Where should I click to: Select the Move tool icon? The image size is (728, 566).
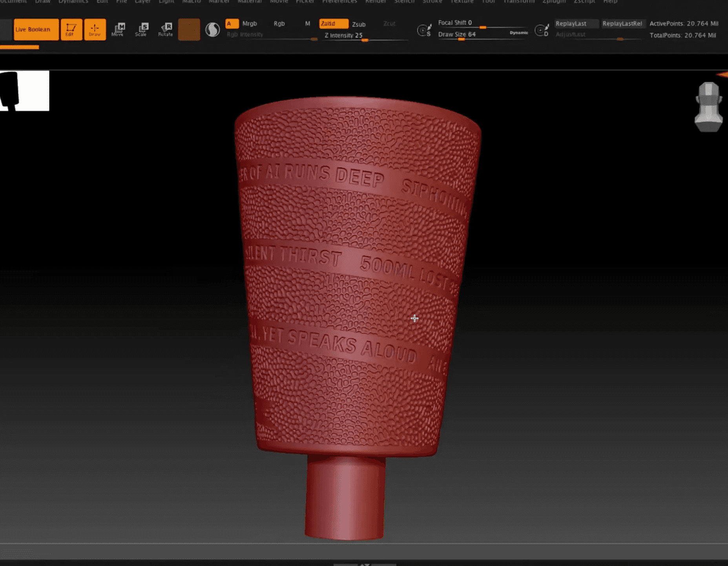click(118, 29)
